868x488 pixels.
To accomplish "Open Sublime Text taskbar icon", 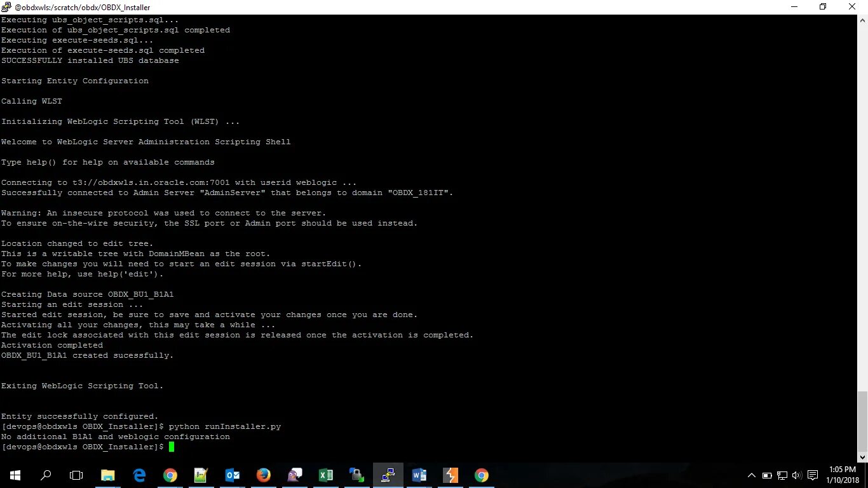I will click(x=451, y=475).
